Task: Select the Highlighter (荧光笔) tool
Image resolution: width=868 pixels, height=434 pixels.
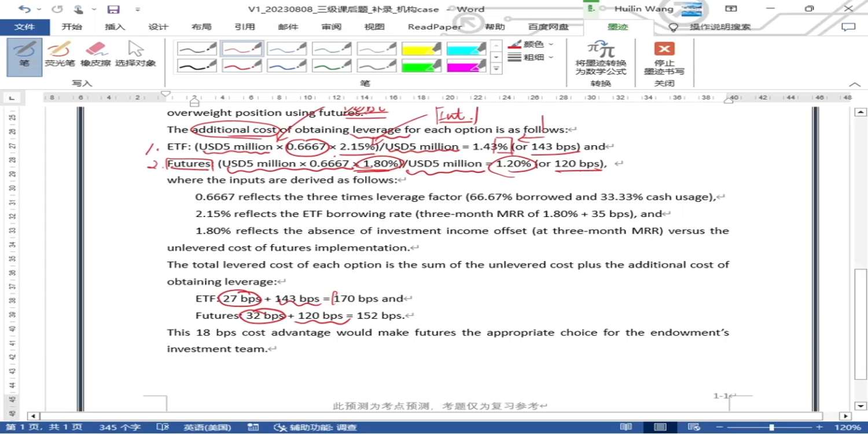Action: [60, 55]
